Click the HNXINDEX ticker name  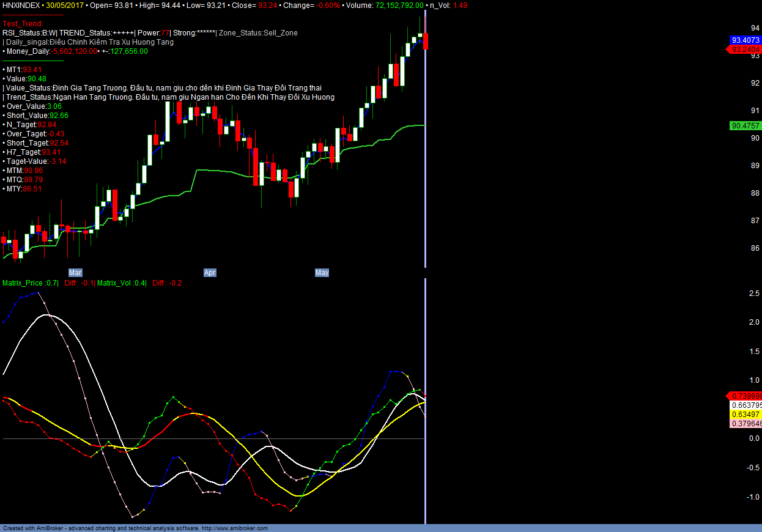pos(21,5)
